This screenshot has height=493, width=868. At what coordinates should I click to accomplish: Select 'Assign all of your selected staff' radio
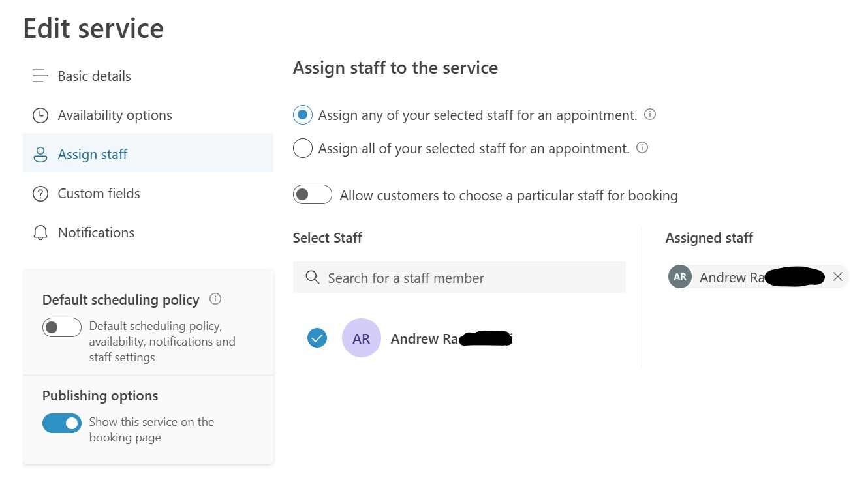tap(303, 149)
